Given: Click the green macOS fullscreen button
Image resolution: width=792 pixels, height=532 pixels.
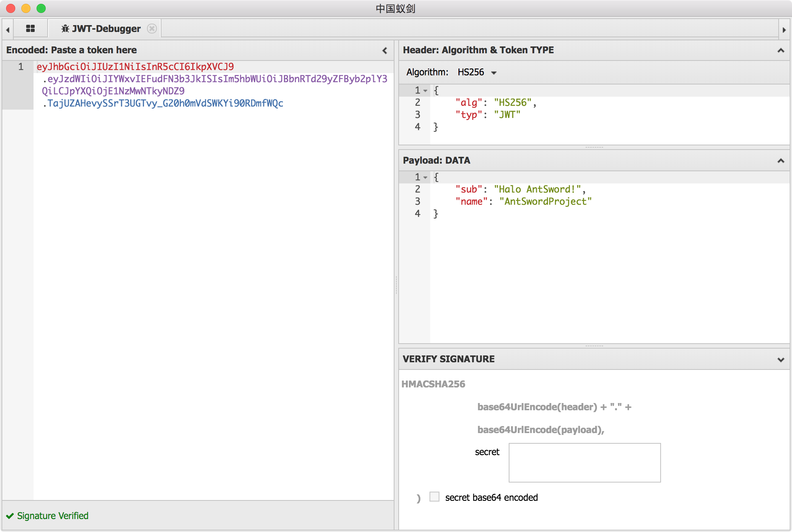Looking at the screenshot, I should point(41,8).
